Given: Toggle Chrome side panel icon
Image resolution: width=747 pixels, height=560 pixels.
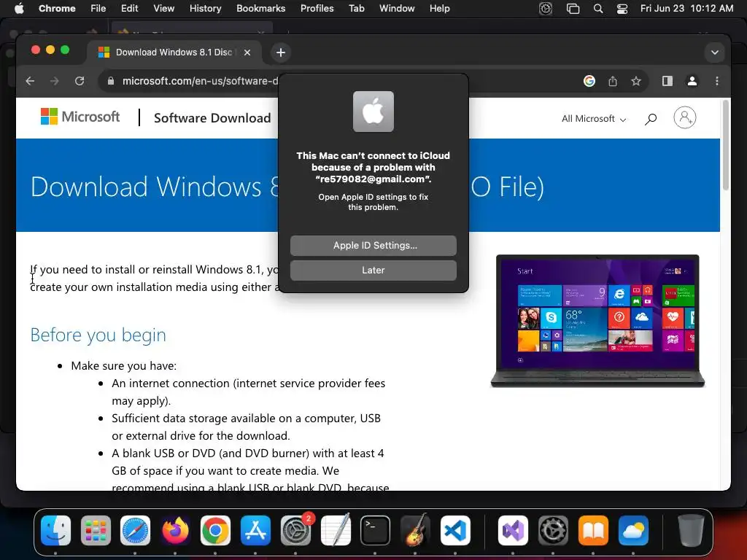Looking at the screenshot, I should tap(667, 81).
